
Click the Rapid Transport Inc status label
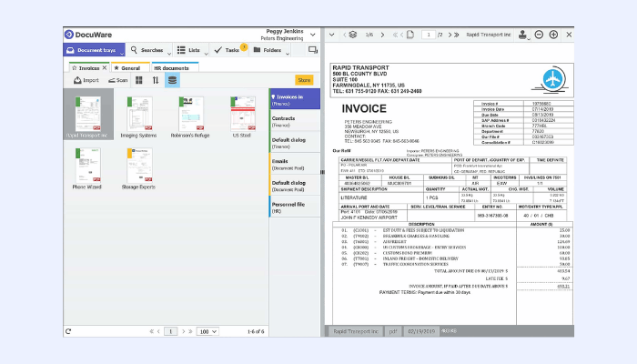356,331
